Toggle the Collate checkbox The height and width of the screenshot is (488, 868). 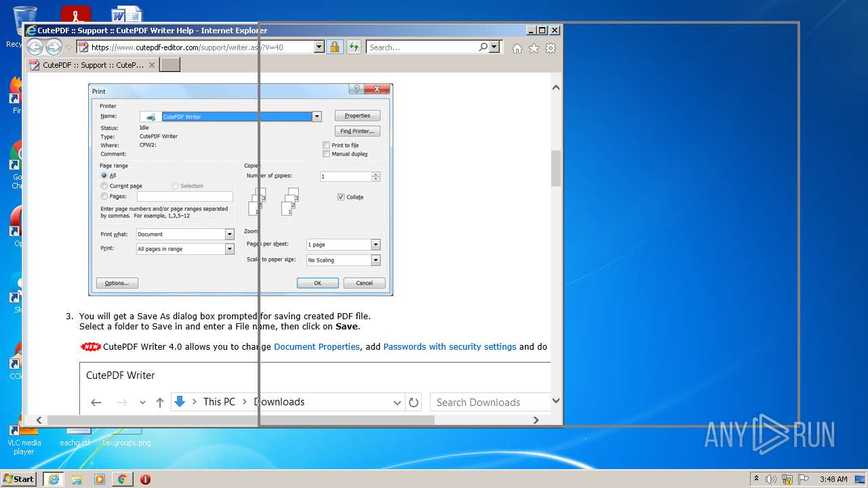tap(341, 197)
